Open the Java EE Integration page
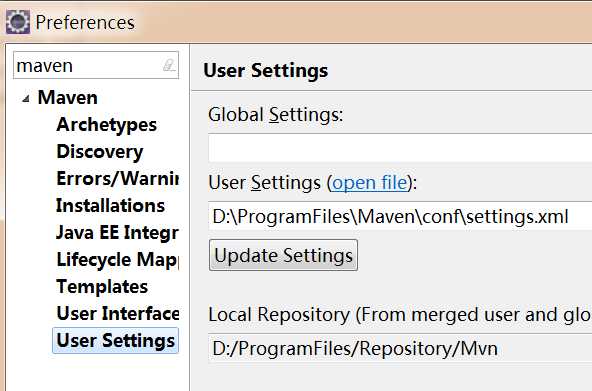Viewport: 592px width, 391px height. pos(117,232)
